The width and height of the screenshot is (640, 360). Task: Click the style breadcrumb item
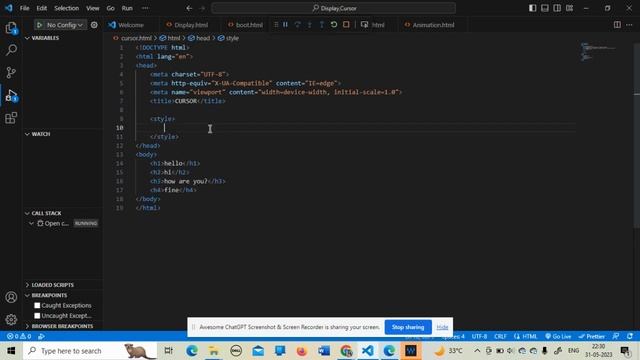[232, 38]
